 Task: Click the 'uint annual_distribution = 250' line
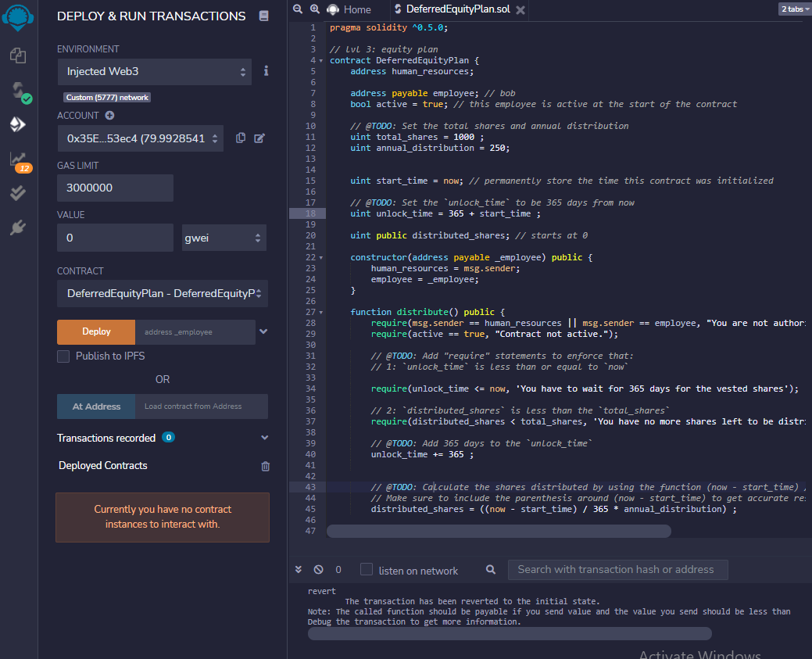point(430,149)
